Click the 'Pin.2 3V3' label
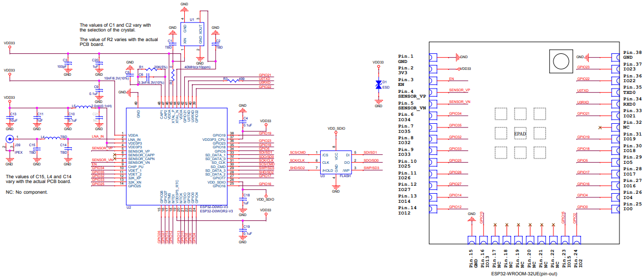This screenshot has width=644, height=278. [x=406, y=71]
